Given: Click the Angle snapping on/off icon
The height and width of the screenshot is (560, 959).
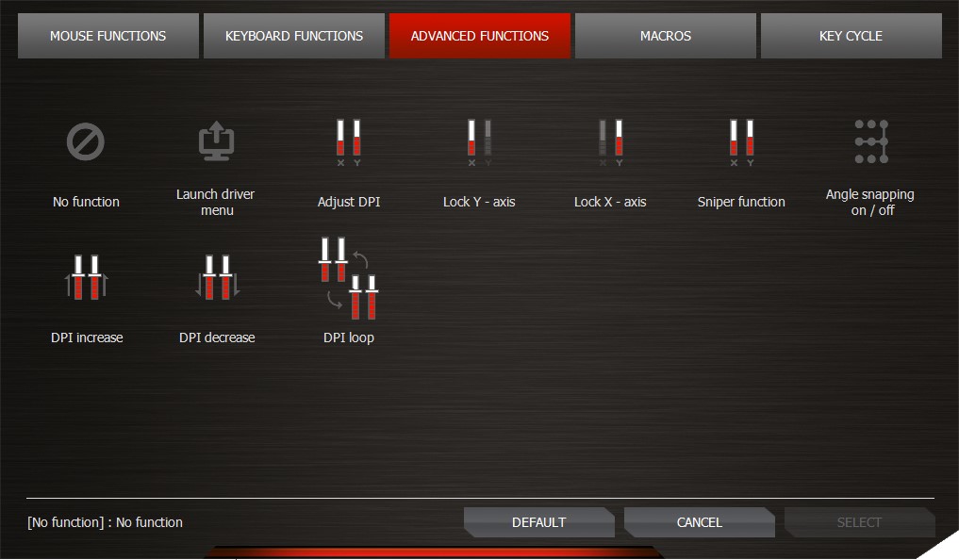Looking at the screenshot, I should [870, 142].
